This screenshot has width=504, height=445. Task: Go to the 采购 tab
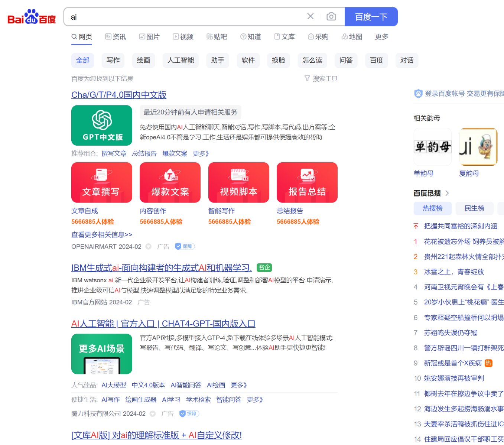pos(318,37)
